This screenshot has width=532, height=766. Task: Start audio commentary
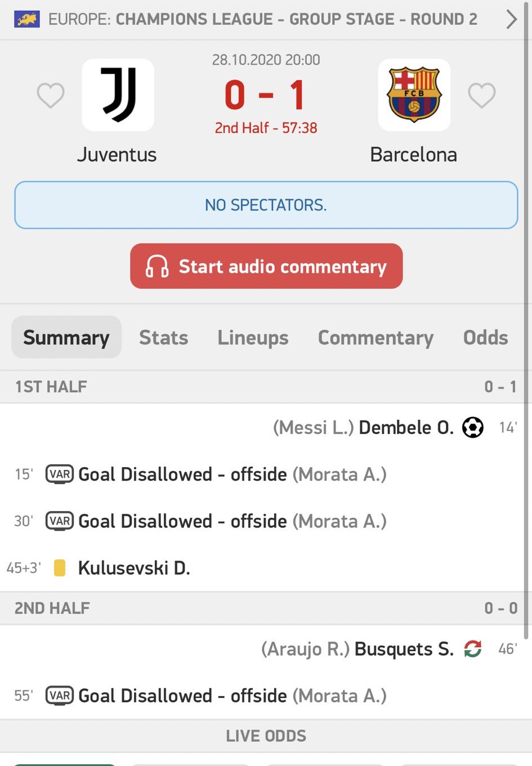[266, 266]
